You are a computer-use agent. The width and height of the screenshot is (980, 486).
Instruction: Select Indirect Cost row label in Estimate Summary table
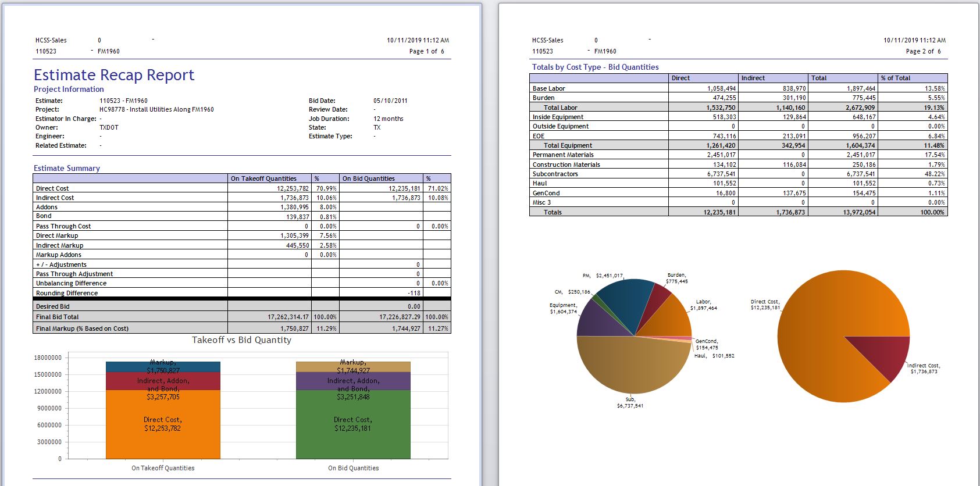point(55,198)
